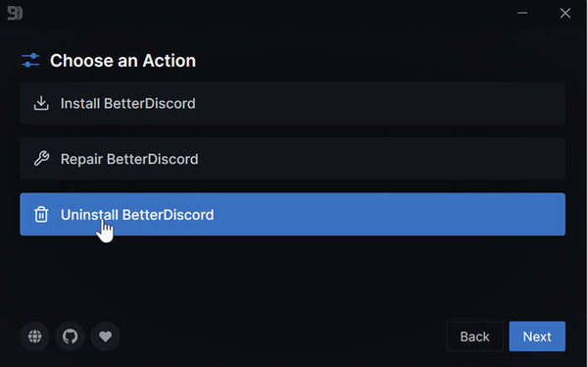Click the wrench icon for Repair
This screenshot has width=588, height=367.
pos(41,159)
